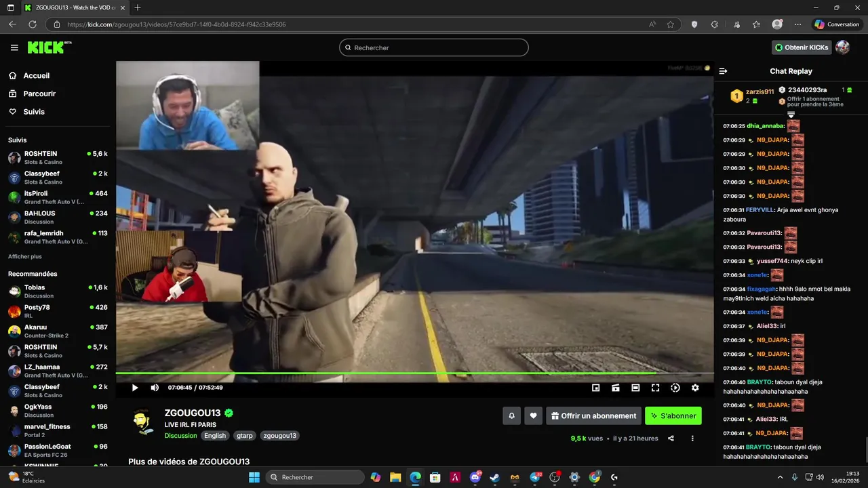Open Parcourir in the sidebar
The height and width of the screenshot is (488, 868).
point(39,94)
